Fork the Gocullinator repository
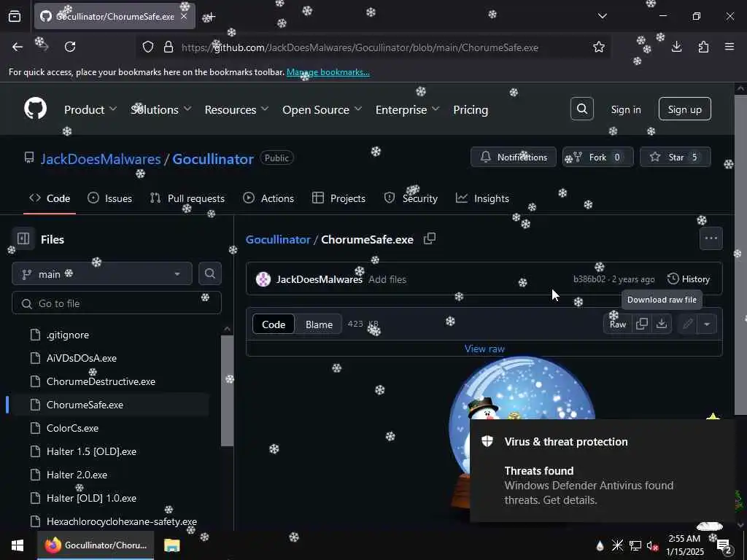The width and height of the screenshot is (747, 560). [598, 157]
